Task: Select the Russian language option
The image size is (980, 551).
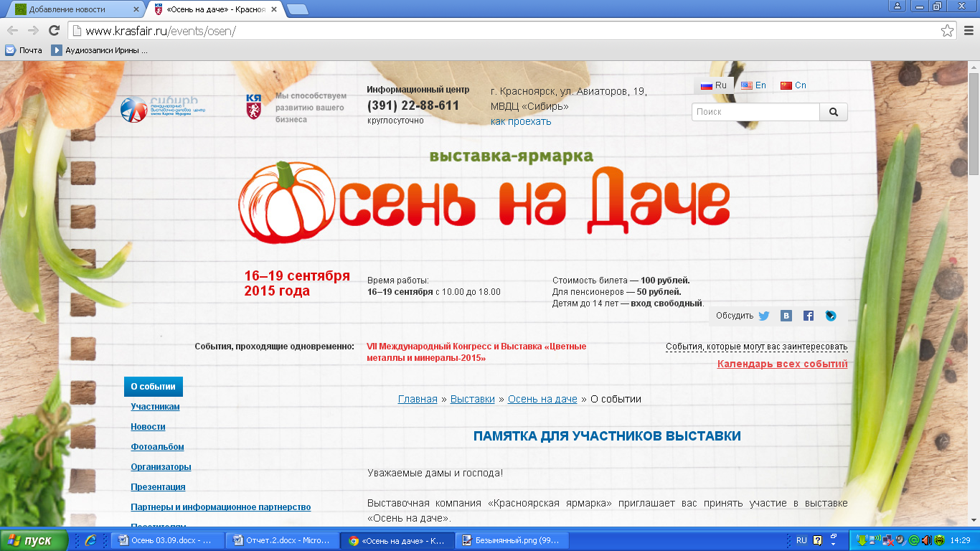Action: coord(714,85)
